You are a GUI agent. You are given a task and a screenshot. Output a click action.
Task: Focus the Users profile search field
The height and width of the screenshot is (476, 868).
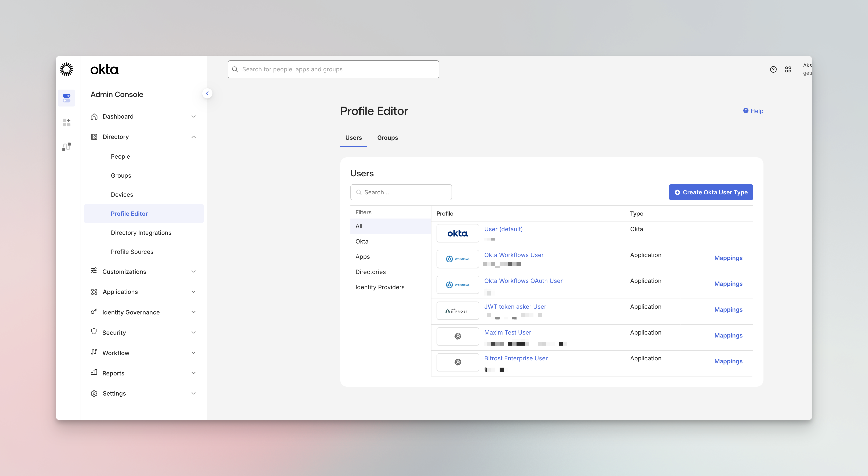click(x=401, y=192)
